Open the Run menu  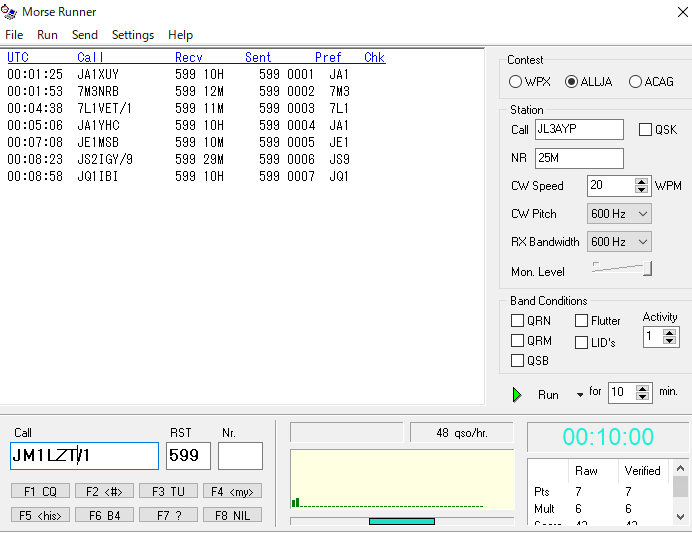[47, 35]
